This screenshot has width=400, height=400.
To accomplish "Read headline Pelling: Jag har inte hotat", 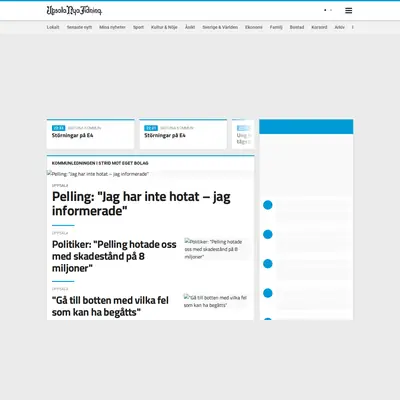I will [141, 204].
